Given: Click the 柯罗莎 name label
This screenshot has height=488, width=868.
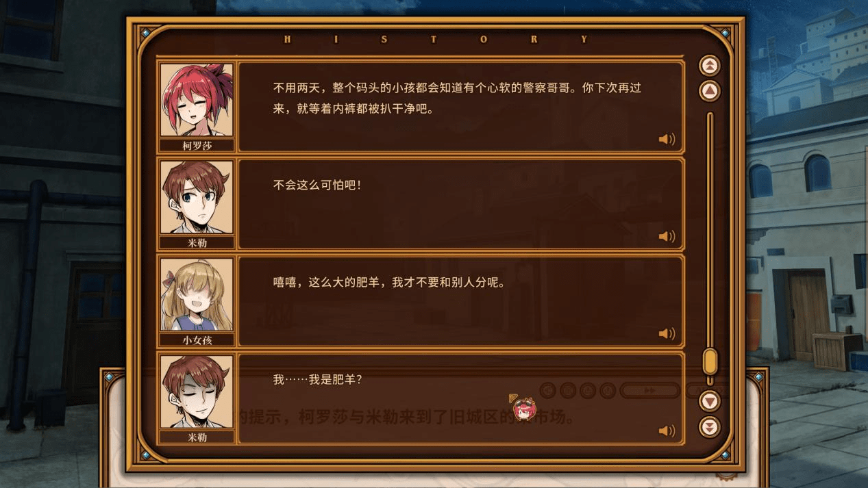Looking at the screenshot, I should [x=197, y=146].
